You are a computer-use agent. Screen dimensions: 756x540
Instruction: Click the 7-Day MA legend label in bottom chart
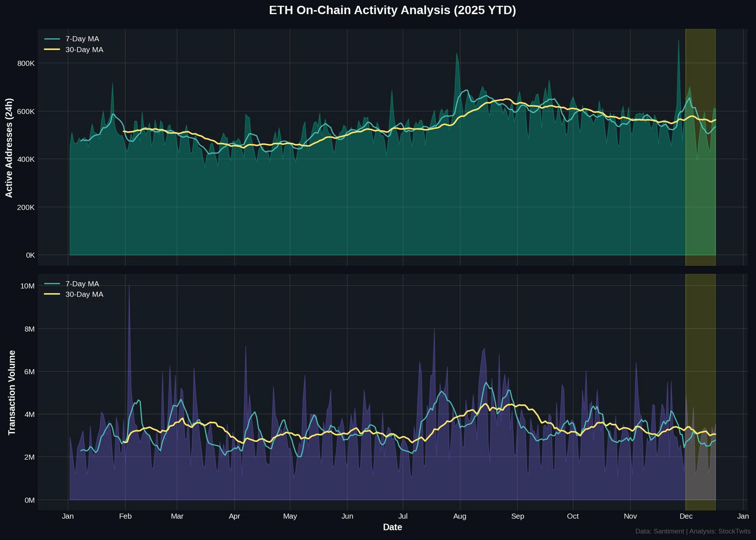click(82, 284)
